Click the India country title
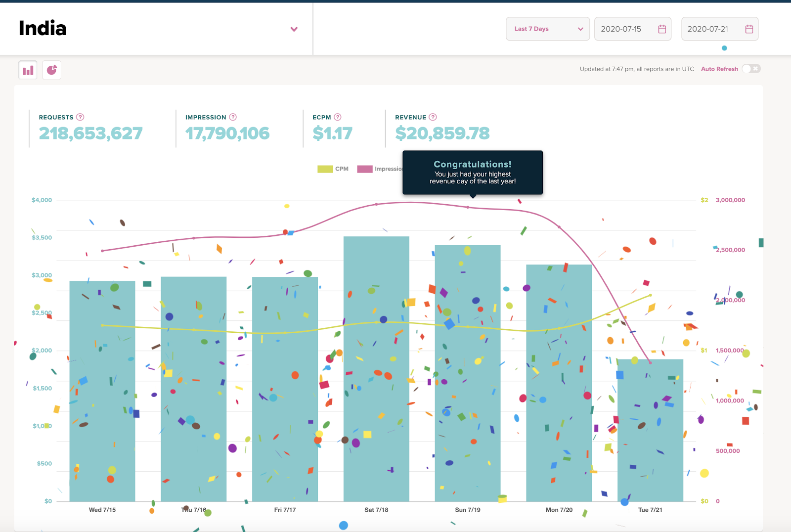This screenshot has height=532, width=791. pos(43,28)
